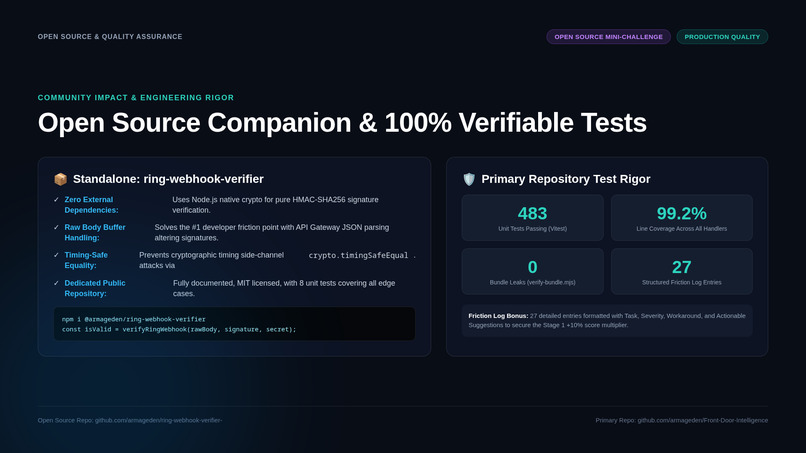Click the const isValid = verifyRingWebhook code line
The image size is (806, 453).
[179, 330]
